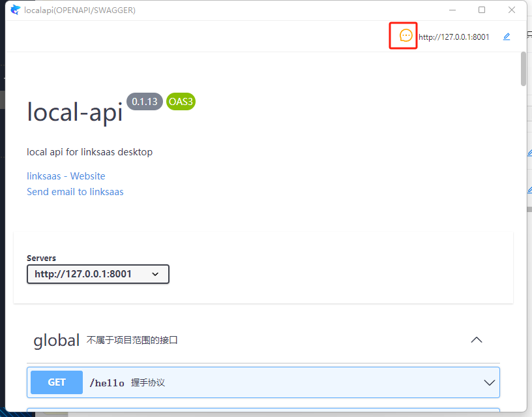Click the vertical scrollbar thumb
Viewport: 532px width, 417px height.
pos(524,69)
